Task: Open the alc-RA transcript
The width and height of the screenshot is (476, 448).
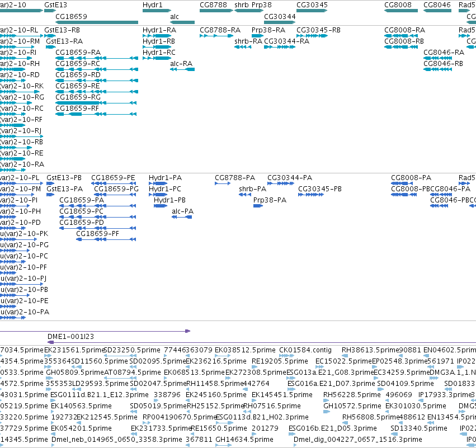Action: (x=181, y=64)
